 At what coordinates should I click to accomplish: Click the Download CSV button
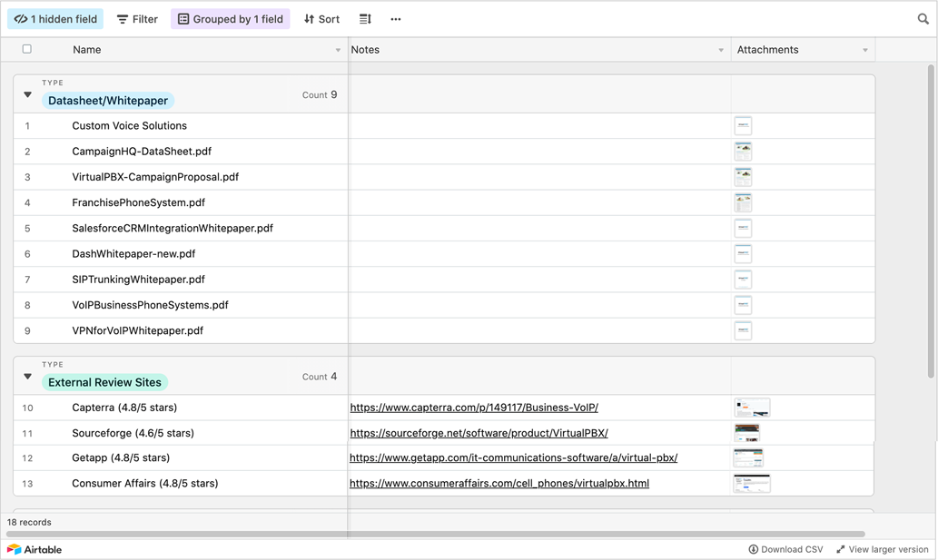click(785, 549)
